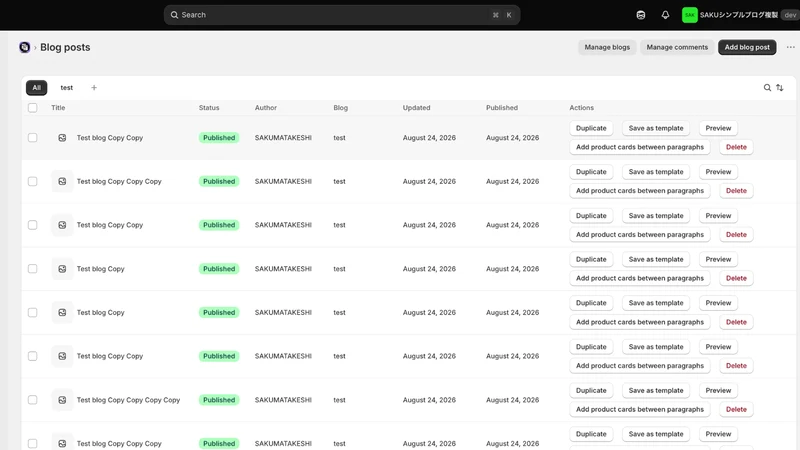The width and height of the screenshot is (800, 450).
Task: Open the sort icon above the table
Action: [780, 88]
